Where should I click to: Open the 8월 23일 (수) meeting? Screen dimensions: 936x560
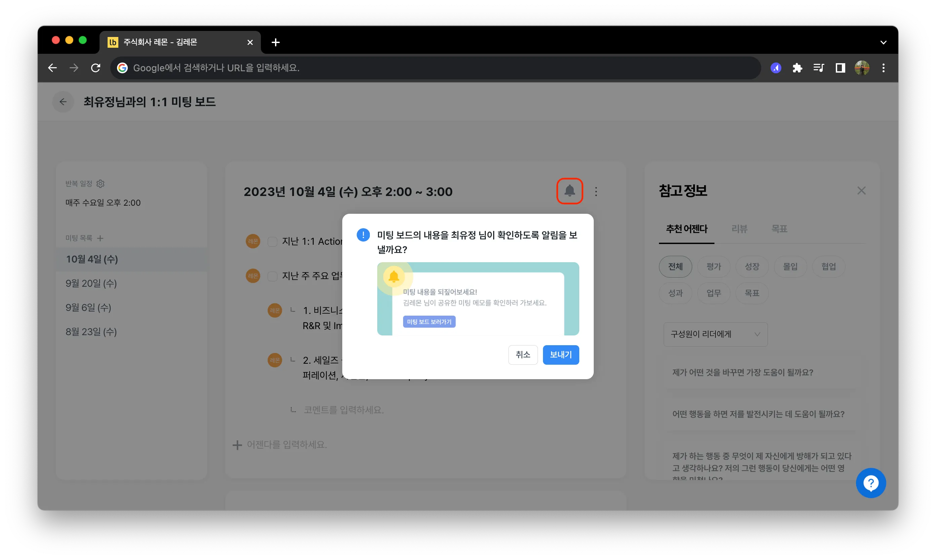tap(131, 332)
